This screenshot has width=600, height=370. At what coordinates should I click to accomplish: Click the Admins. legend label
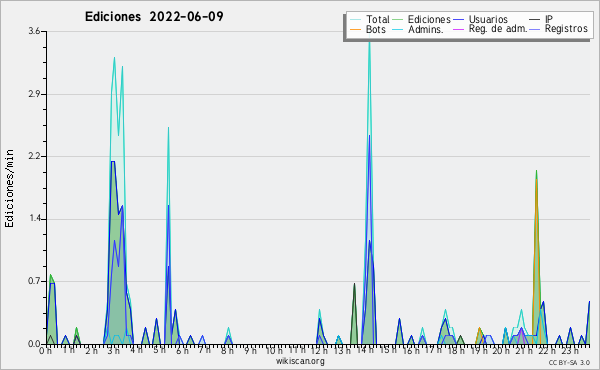point(426,29)
